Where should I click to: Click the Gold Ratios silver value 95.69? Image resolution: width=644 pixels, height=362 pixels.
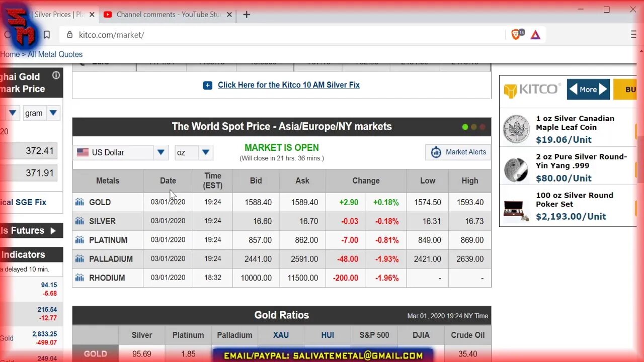142,354
